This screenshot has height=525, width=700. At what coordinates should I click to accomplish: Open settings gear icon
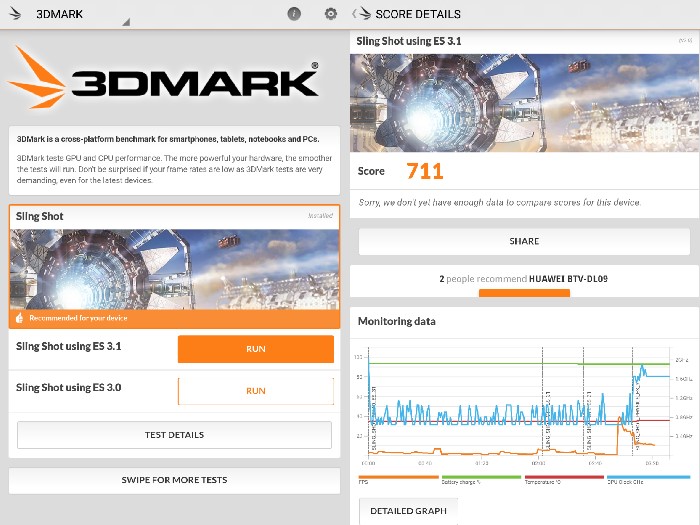330,14
